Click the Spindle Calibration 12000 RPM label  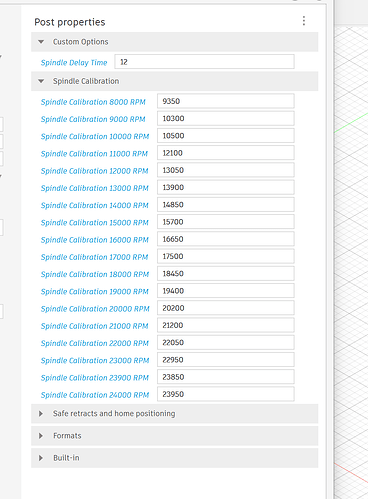tap(95, 171)
